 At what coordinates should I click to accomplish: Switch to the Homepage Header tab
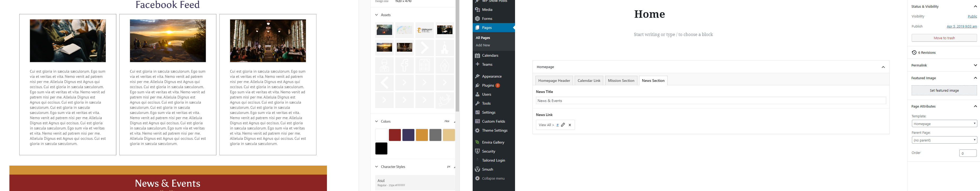coord(554,81)
